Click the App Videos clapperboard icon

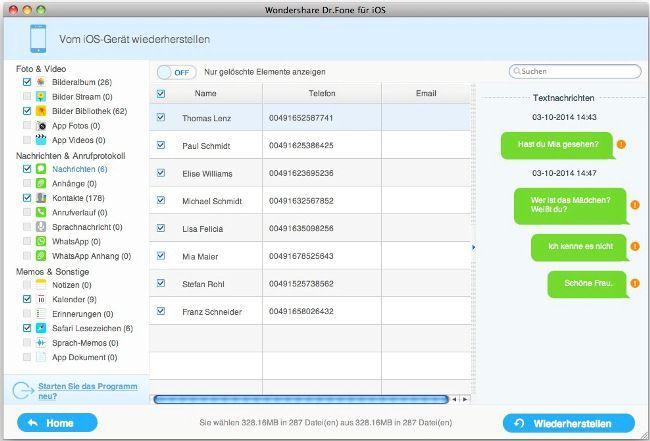41,140
